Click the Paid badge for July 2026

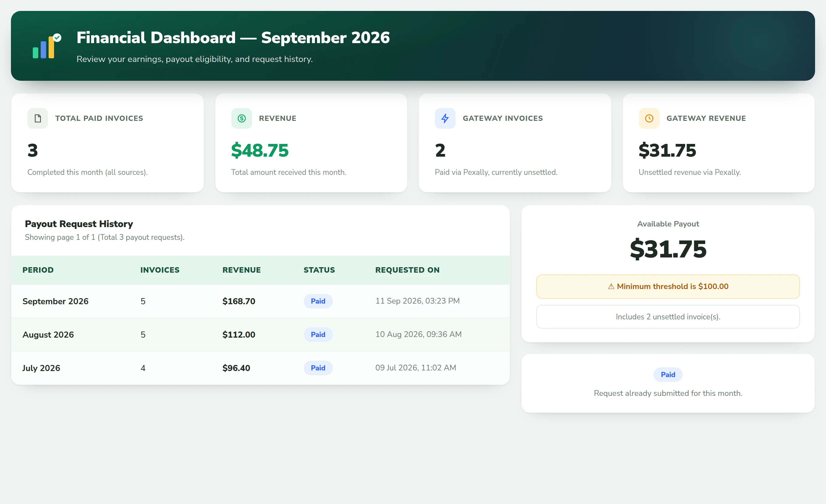click(318, 368)
